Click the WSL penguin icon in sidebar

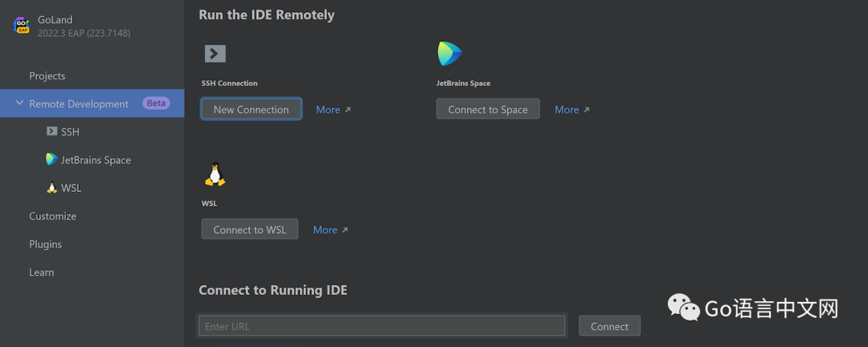point(52,188)
